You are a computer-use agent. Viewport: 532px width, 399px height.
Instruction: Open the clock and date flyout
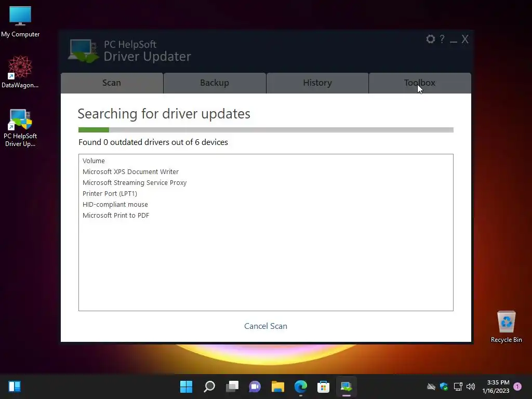[496, 387]
